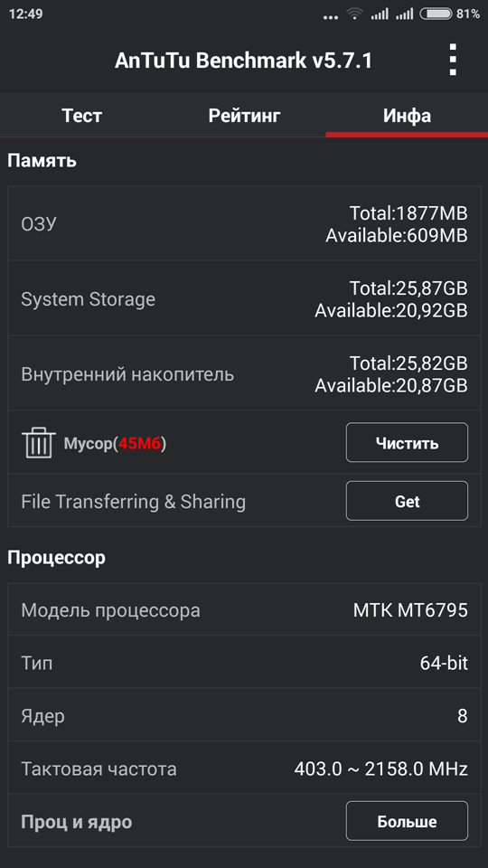Tap the status bar three-dots notification icon

331,17
